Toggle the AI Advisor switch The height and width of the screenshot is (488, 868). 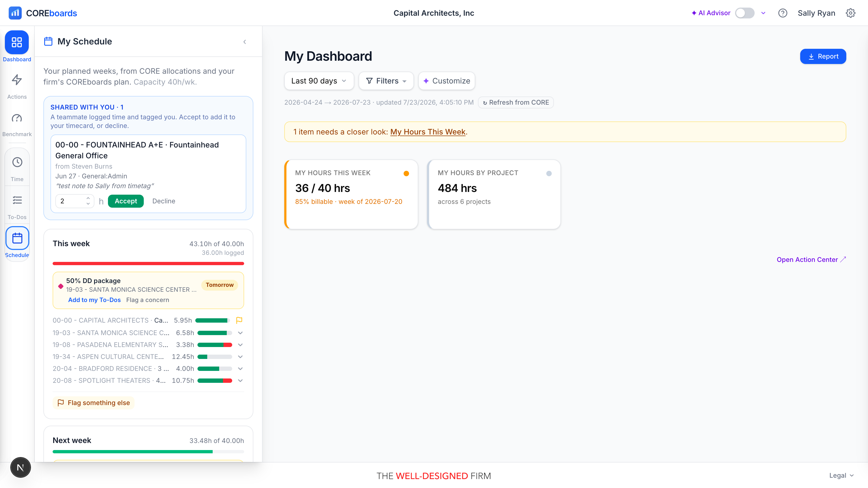745,13
